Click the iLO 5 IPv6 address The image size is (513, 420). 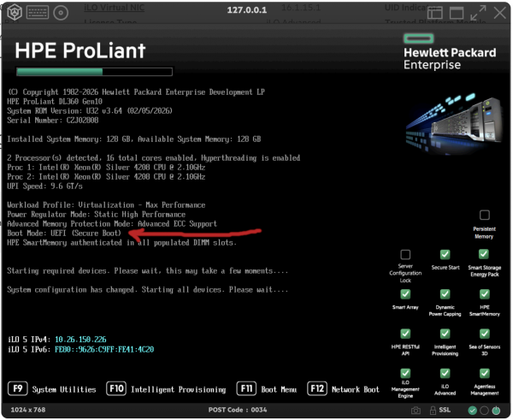pos(104,349)
